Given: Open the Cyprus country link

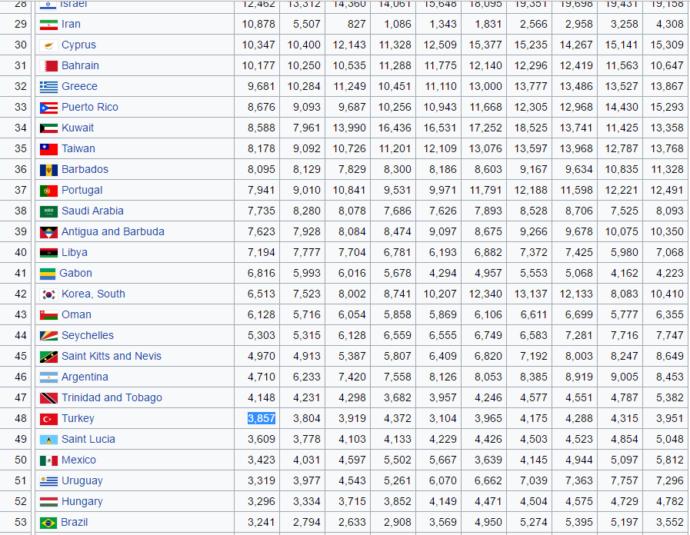Looking at the screenshot, I should pos(79,45).
